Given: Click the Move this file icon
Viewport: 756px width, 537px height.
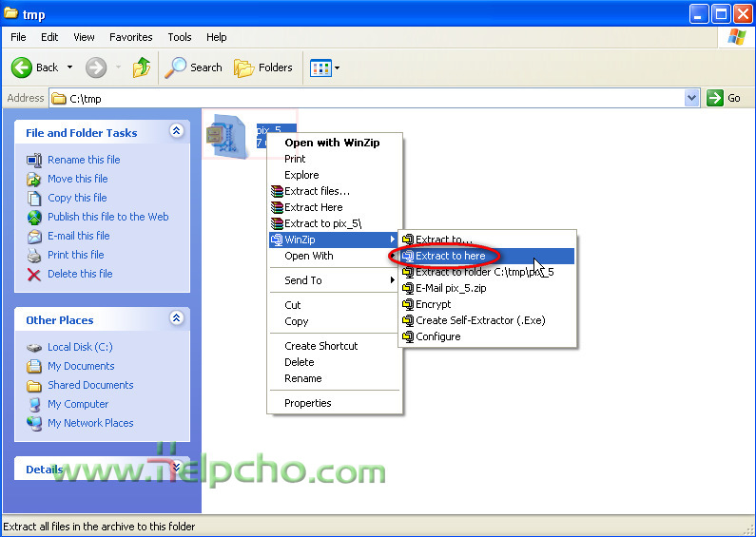Looking at the screenshot, I should (34, 180).
